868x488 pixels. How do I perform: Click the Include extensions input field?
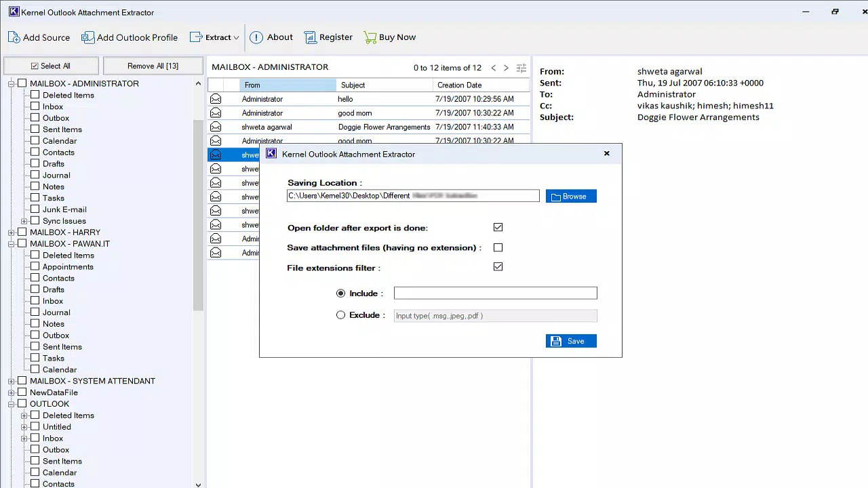[496, 293]
